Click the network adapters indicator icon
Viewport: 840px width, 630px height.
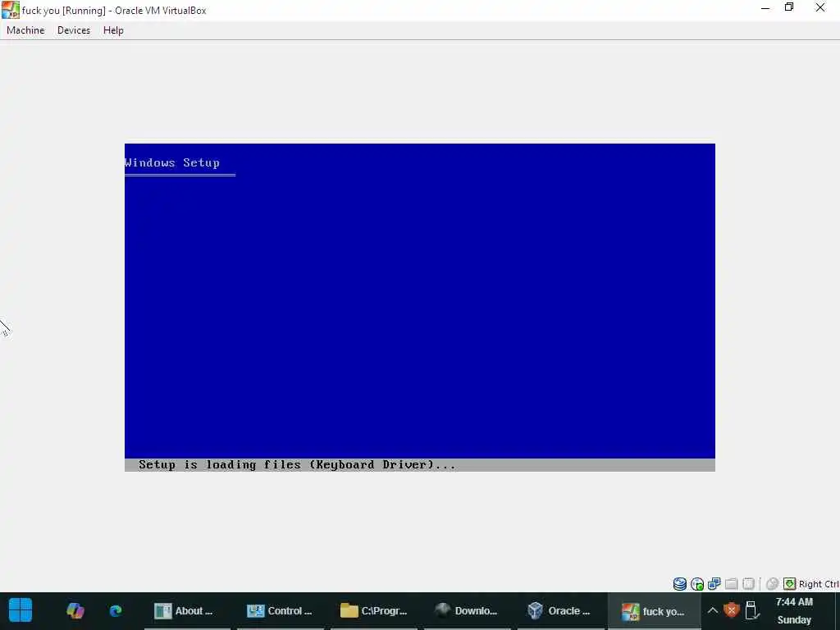[x=714, y=584]
